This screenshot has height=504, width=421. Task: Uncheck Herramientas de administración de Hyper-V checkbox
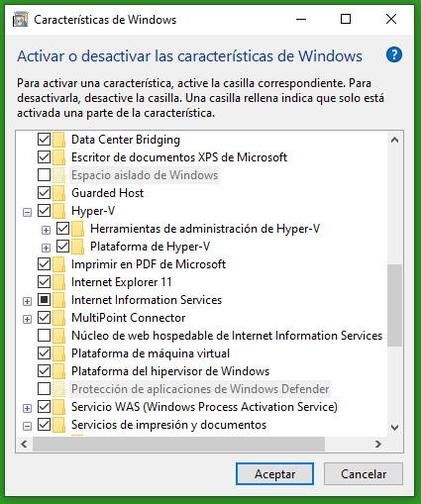[x=62, y=229]
